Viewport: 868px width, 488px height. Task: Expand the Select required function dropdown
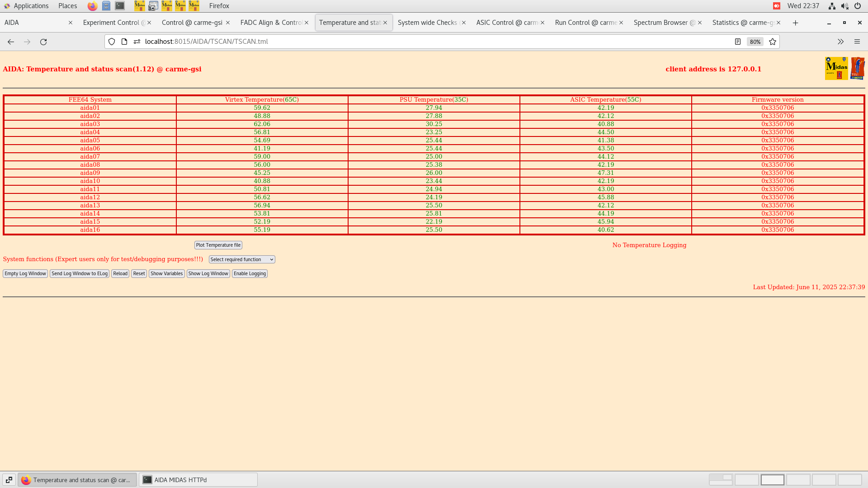(242, 259)
